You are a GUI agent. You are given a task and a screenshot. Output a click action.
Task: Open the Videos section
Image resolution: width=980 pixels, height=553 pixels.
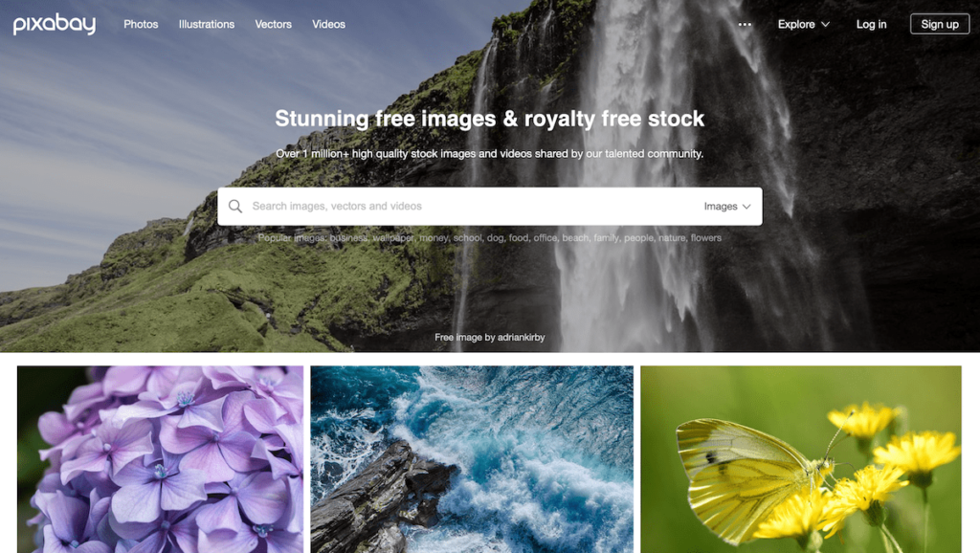(329, 24)
